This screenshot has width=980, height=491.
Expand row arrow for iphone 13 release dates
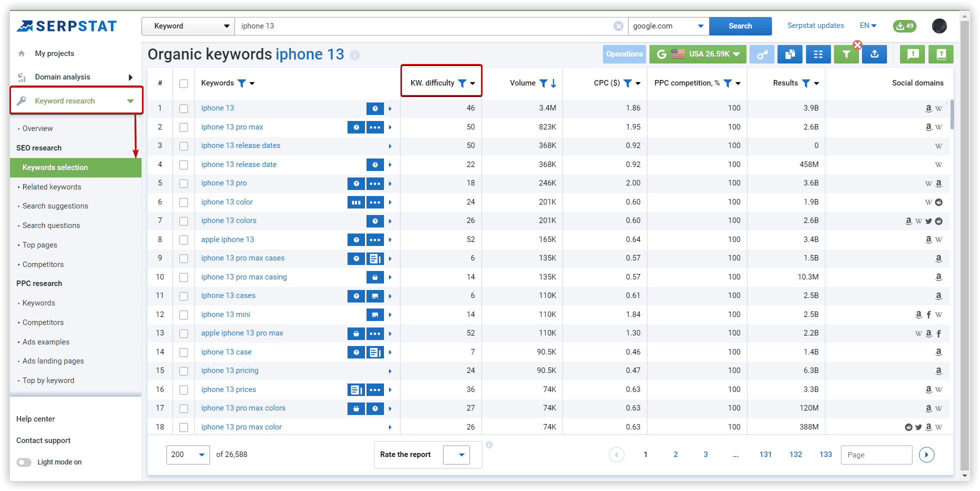tap(390, 146)
